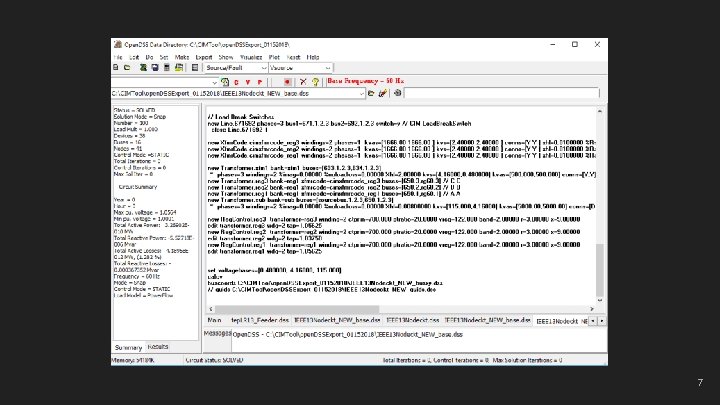This screenshot has width=720, height=405.
Task: Click the 'Base Frequency = 60 Hz' red label
Action: pyautogui.click(x=366, y=81)
